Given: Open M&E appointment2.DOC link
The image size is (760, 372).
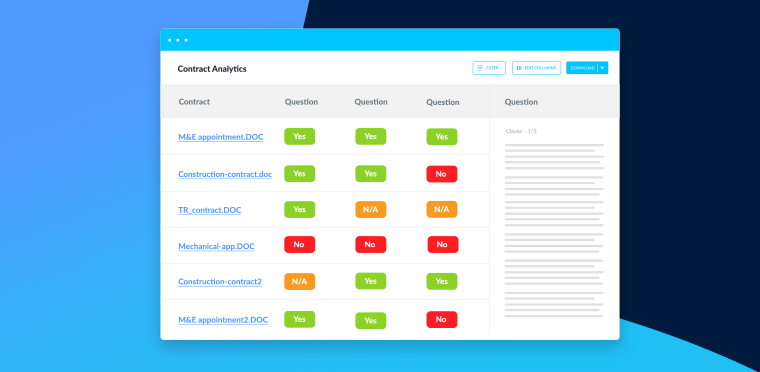Looking at the screenshot, I should [x=223, y=320].
